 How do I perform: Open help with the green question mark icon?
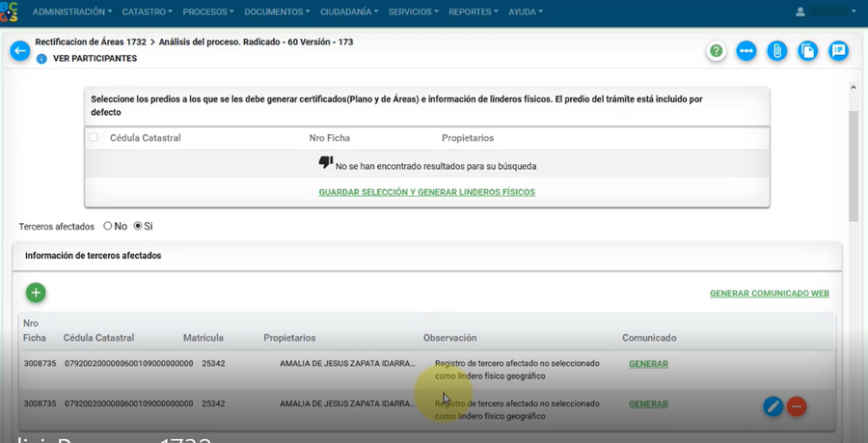716,51
